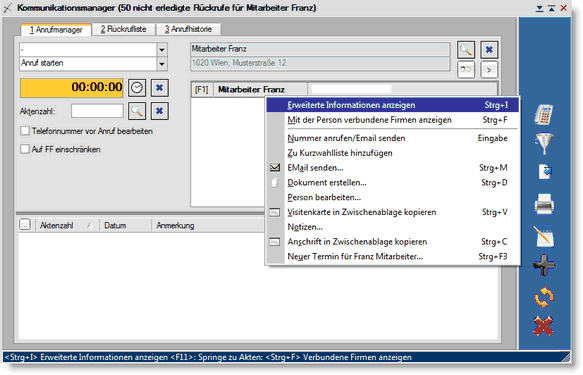Choose Mit der Person verbundene Firmen anzeigen
This screenshot has width=583, height=375.
[x=393, y=120]
